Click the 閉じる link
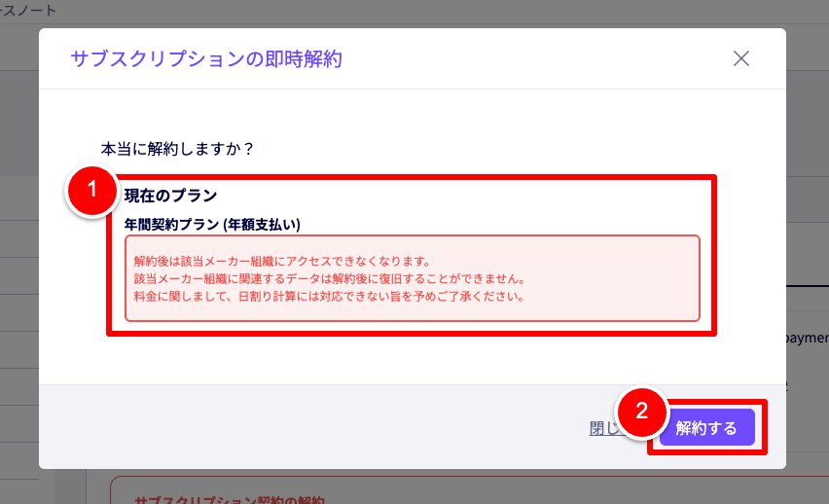 pyautogui.click(x=604, y=428)
